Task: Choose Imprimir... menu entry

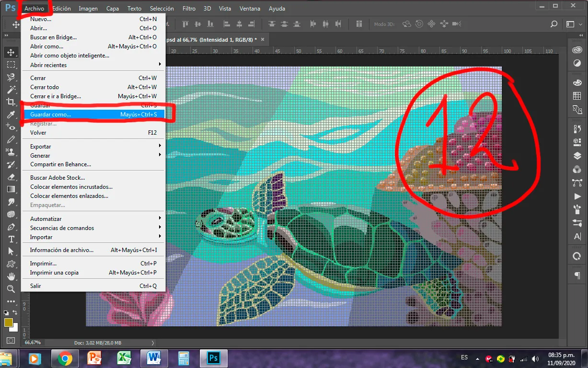Action: 93,264
